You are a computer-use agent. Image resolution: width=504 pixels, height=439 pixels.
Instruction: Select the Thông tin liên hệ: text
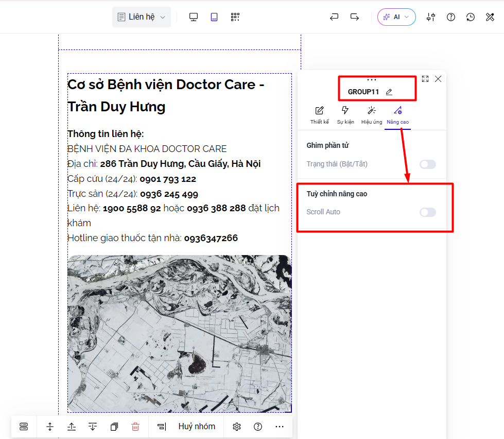[106, 134]
